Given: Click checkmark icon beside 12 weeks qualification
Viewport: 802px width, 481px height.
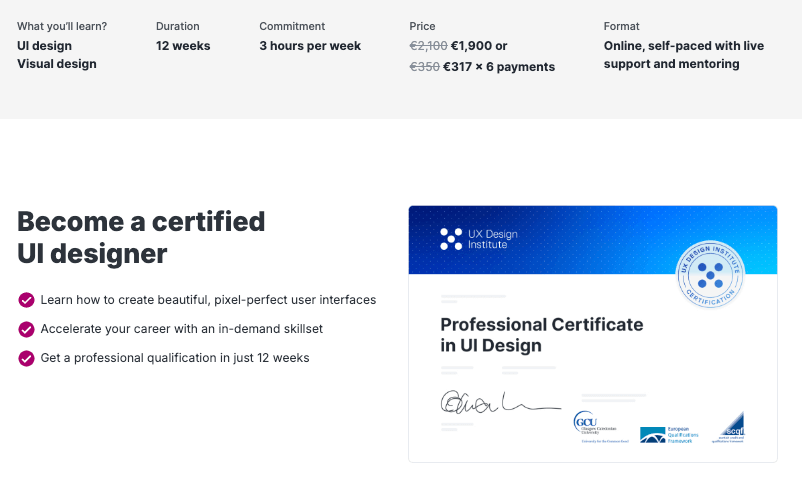Looking at the screenshot, I should click(x=26, y=358).
